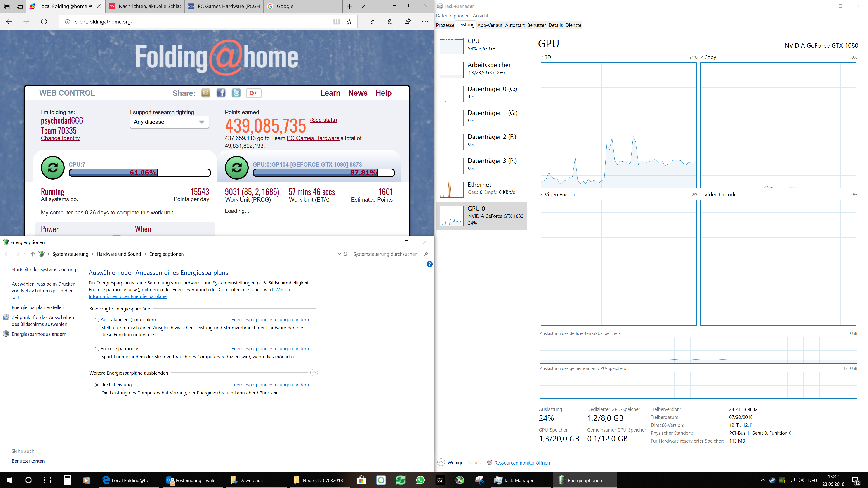
Task: Open Hardware und Sound breadcrumb
Action: point(119,254)
